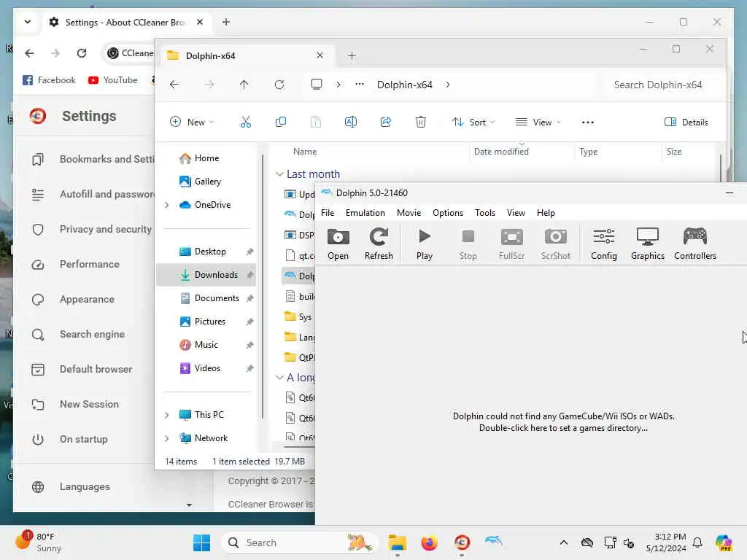Open Dolphin Controllers settings
The image size is (747, 560).
[x=695, y=244]
